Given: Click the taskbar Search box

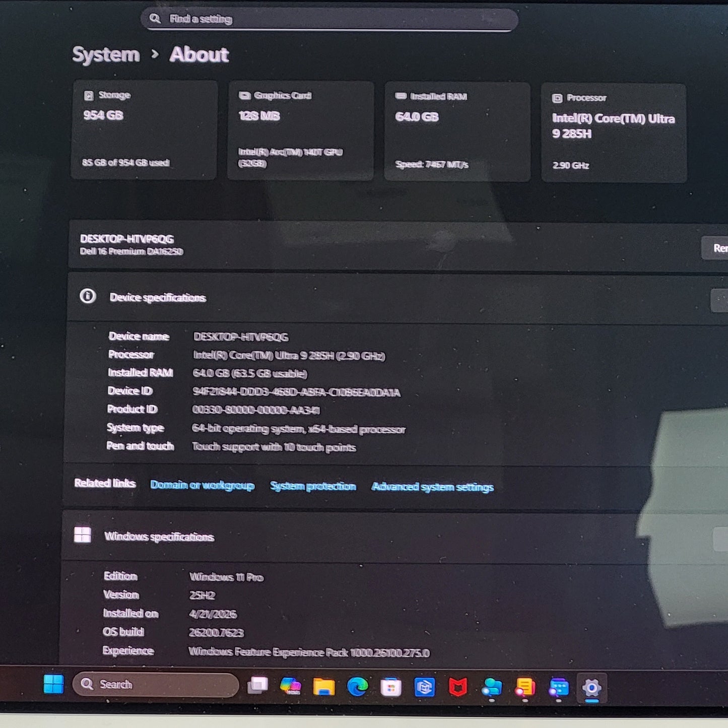Looking at the screenshot, I should tap(156, 684).
